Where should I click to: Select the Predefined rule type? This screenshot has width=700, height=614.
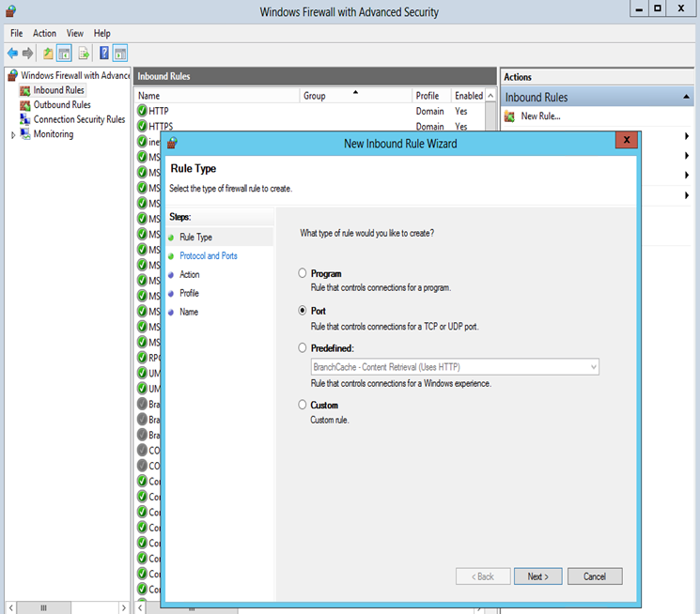point(303,347)
